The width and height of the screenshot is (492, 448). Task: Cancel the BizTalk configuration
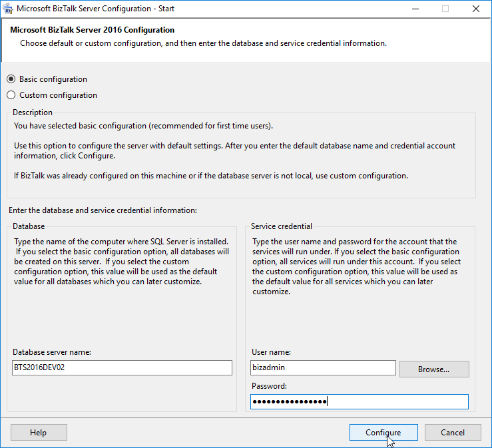click(x=453, y=432)
